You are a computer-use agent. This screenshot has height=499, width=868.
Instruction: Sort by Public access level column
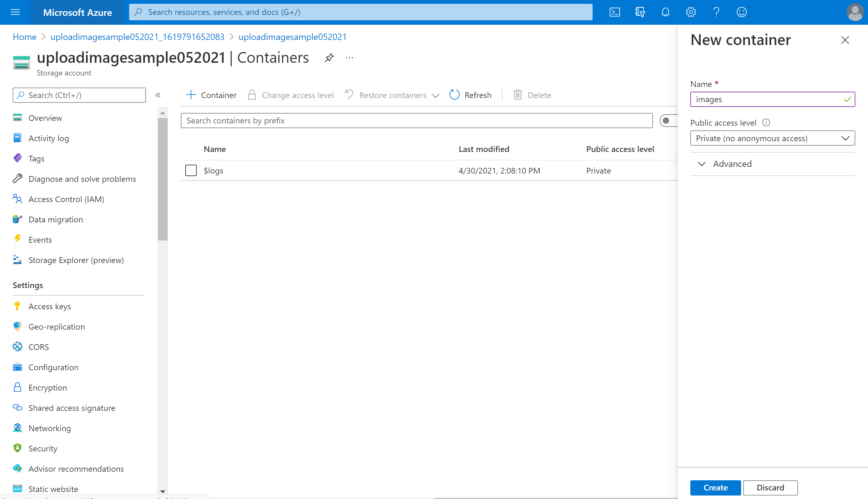click(x=620, y=149)
